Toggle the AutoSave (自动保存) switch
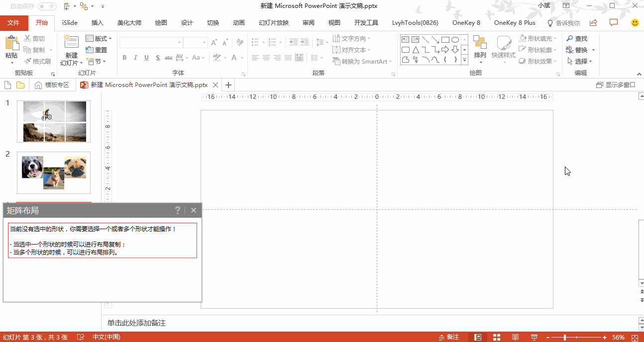The width and height of the screenshot is (644, 342). pos(47,6)
